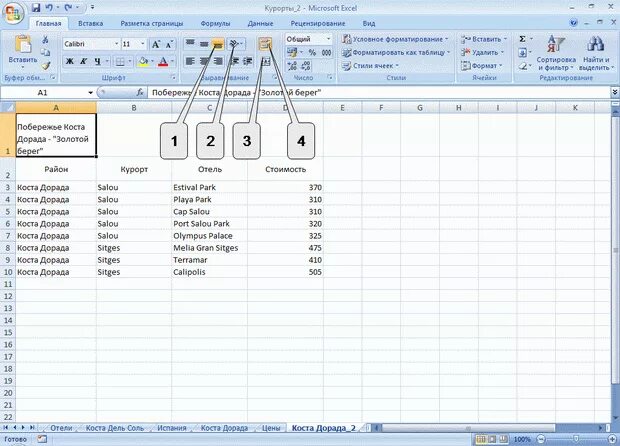Screen dimensions: 620x446
Task: Apply accounting number format icon
Action: (x=292, y=52)
